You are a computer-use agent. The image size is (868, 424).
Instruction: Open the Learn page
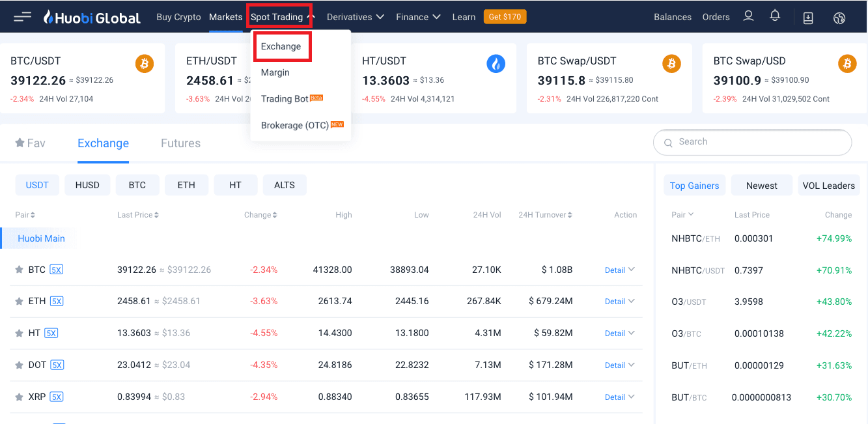464,17
